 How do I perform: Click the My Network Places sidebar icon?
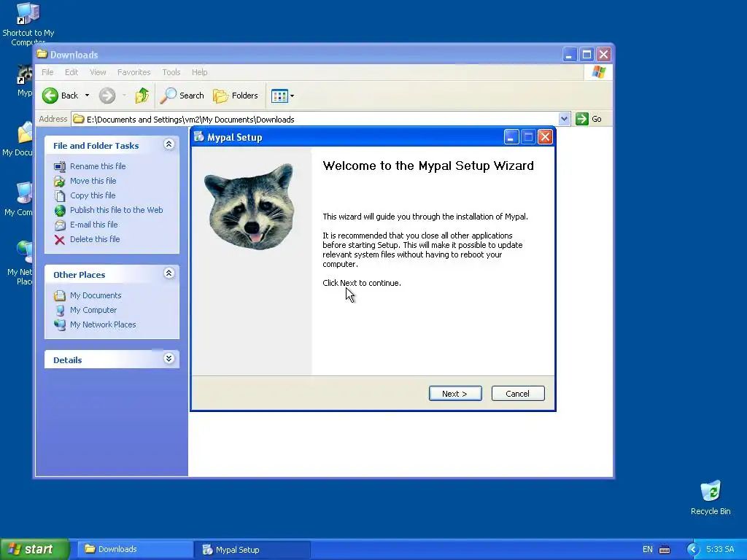pyautogui.click(x=60, y=324)
